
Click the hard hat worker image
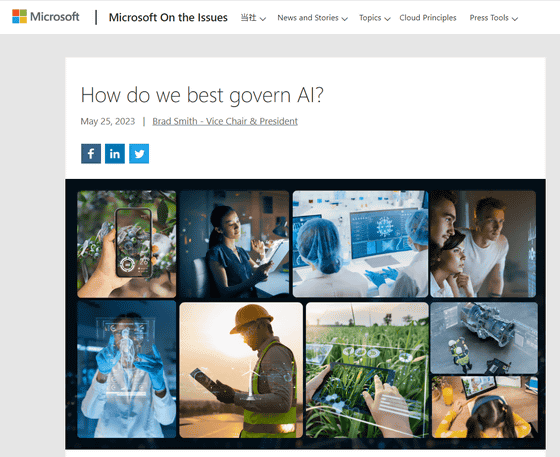tap(241, 370)
